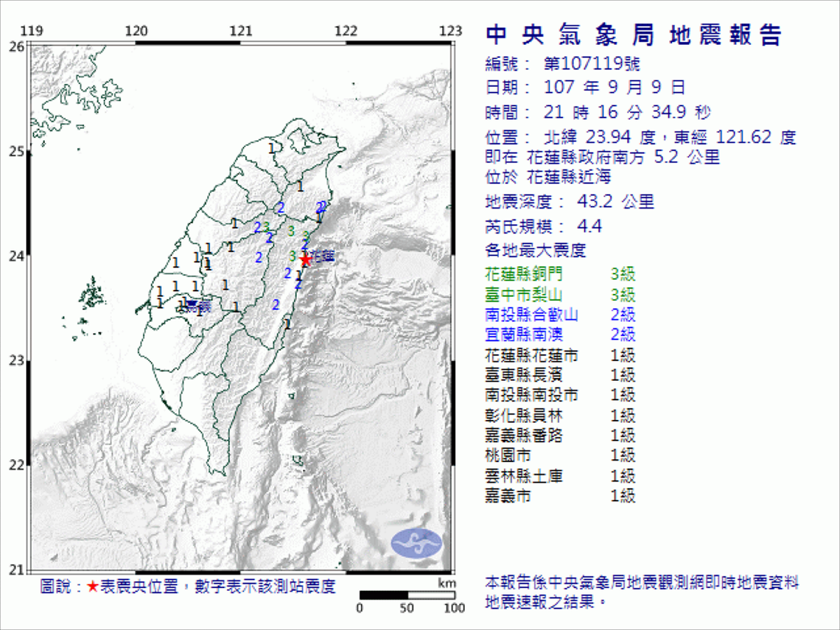The width and height of the screenshot is (840, 630).
Task: Click the magnitude value 4.4
Action: [x=589, y=226]
